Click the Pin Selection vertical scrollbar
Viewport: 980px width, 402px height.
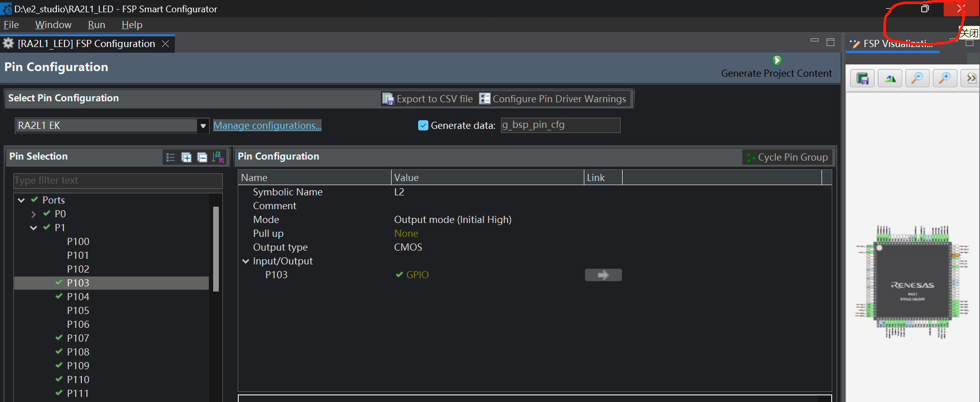[x=216, y=249]
